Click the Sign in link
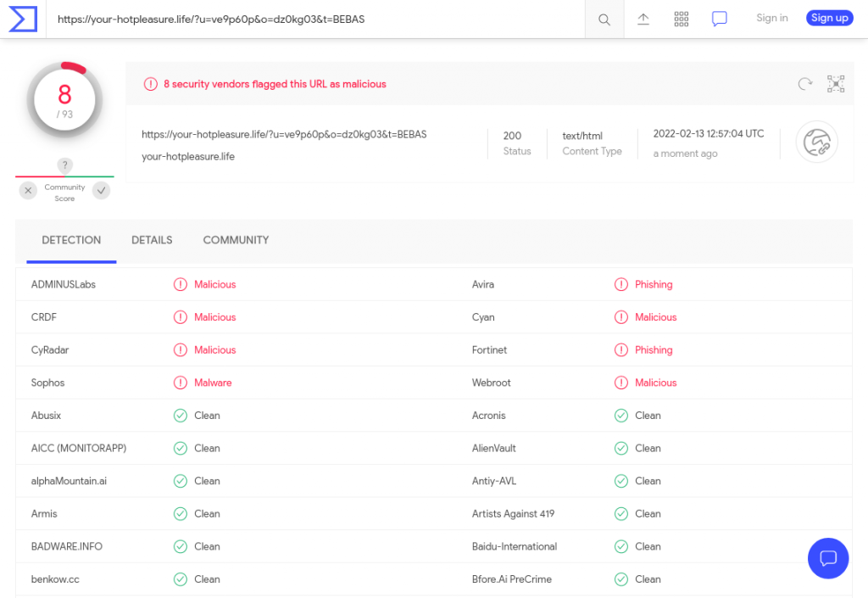Image resolution: width=868 pixels, height=598 pixels. pyautogui.click(x=771, y=18)
